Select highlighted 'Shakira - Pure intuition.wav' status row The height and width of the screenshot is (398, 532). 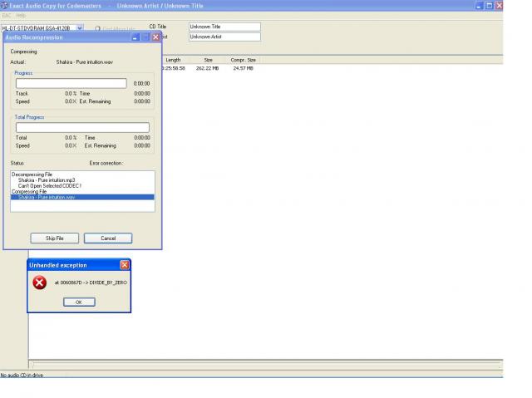pyautogui.click(x=82, y=197)
